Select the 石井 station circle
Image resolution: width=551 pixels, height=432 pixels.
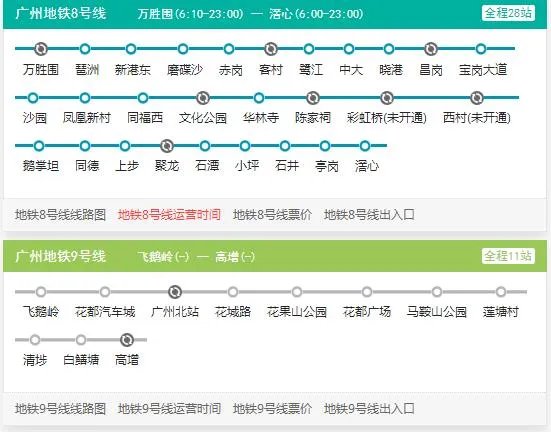[285, 146]
